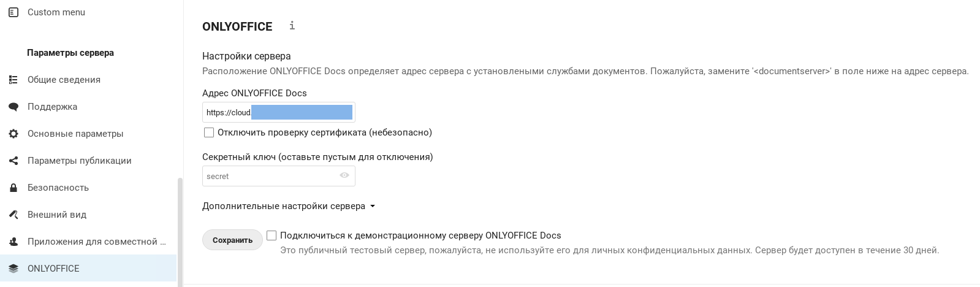
Task: Click the Сохранить button
Action: [232, 240]
